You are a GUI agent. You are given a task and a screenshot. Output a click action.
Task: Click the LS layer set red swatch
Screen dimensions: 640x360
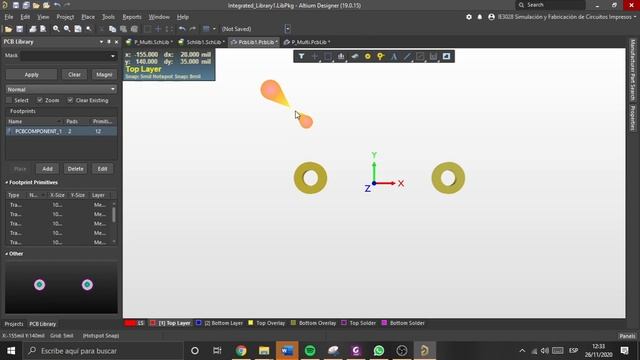click(130, 323)
